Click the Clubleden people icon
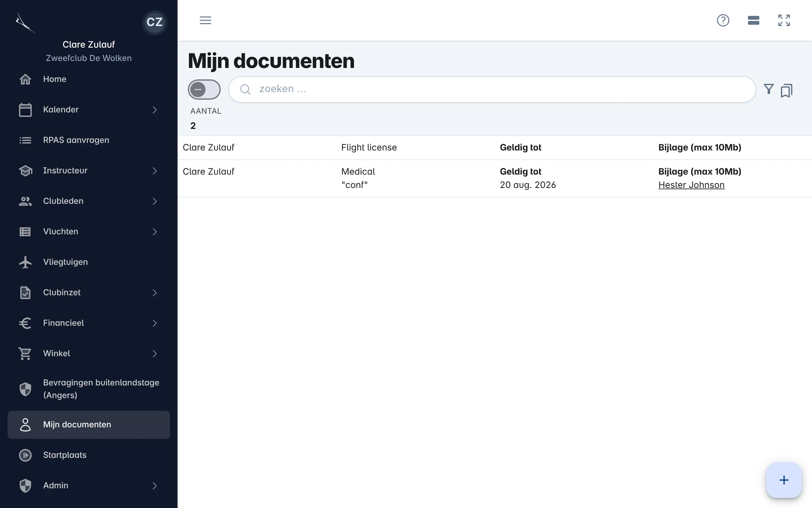Screen dimensions: 812x508 [x=25, y=201]
